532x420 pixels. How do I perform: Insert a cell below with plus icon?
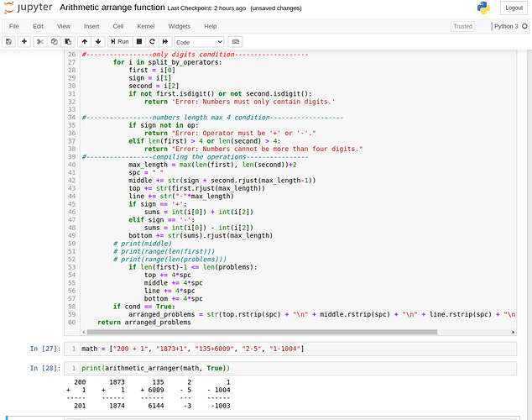(24, 41)
